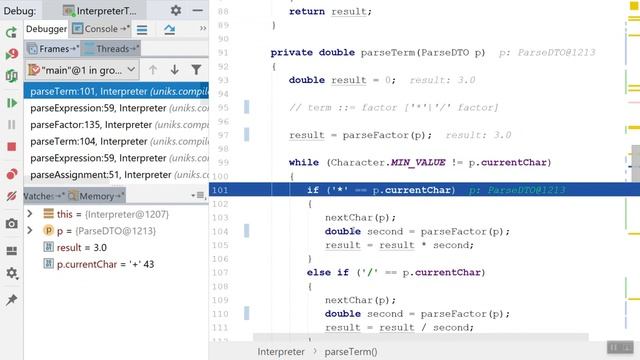Select the Threads tab

[x=111, y=49]
